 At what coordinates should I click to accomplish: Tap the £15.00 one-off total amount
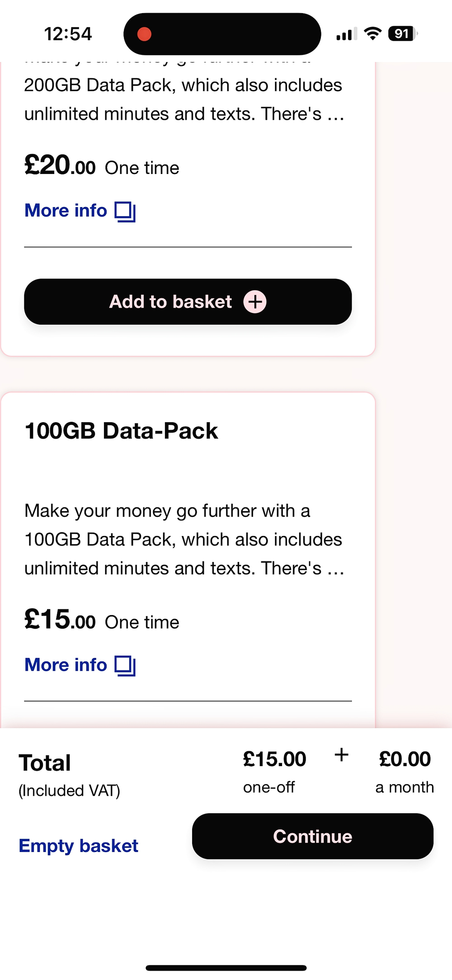pos(274,759)
